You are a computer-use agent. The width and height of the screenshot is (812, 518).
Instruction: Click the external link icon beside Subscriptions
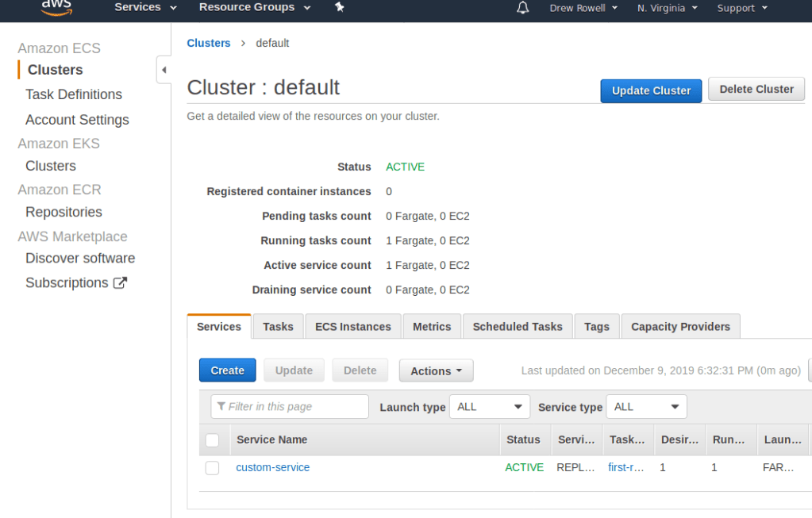tap(120, 283)
